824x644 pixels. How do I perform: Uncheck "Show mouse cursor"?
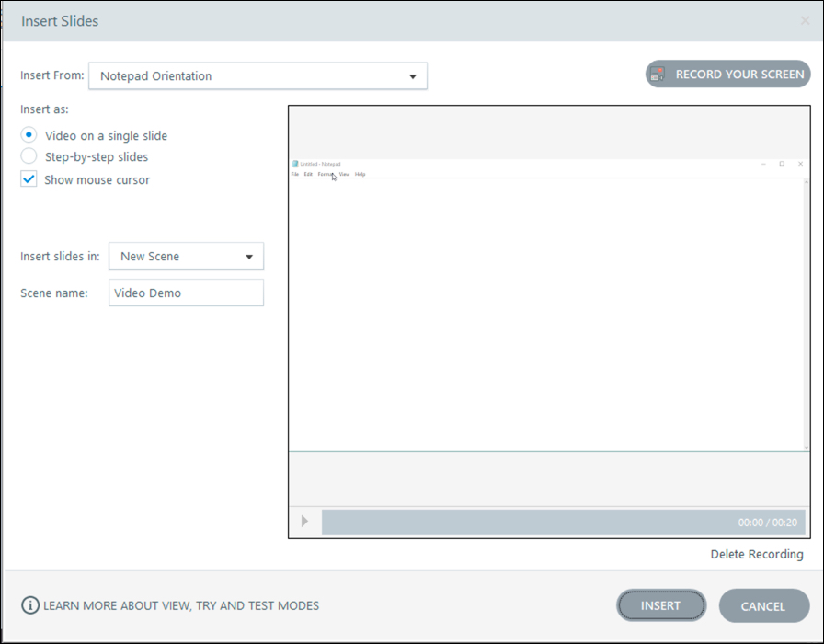coord(28,179)
